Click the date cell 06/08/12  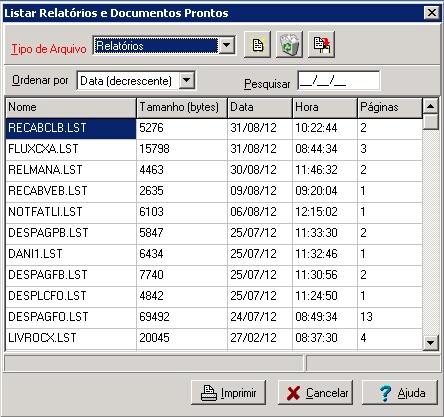click(260, 212)
